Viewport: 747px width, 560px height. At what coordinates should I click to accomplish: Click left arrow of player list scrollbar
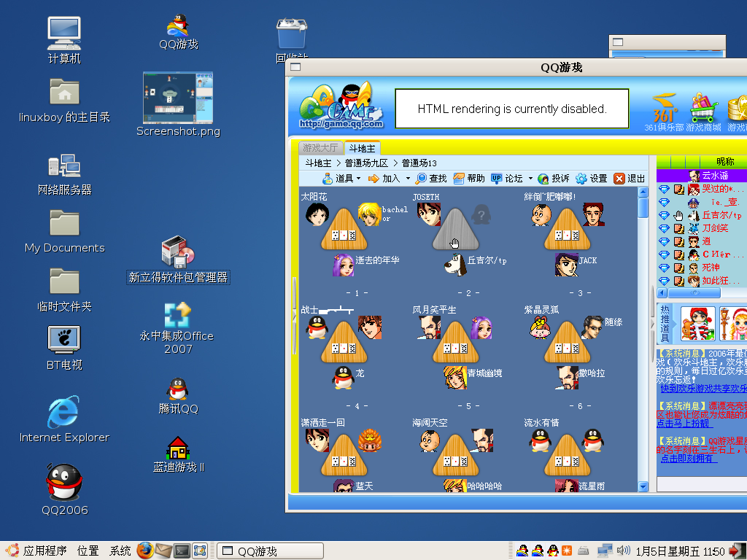tap(662, 293)
